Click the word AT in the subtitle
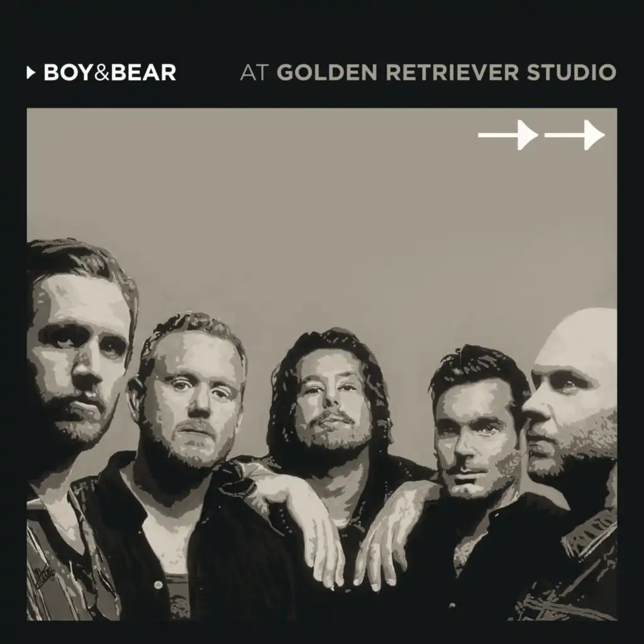The width and height of the screenshot is (644, 644). [255, 73]
